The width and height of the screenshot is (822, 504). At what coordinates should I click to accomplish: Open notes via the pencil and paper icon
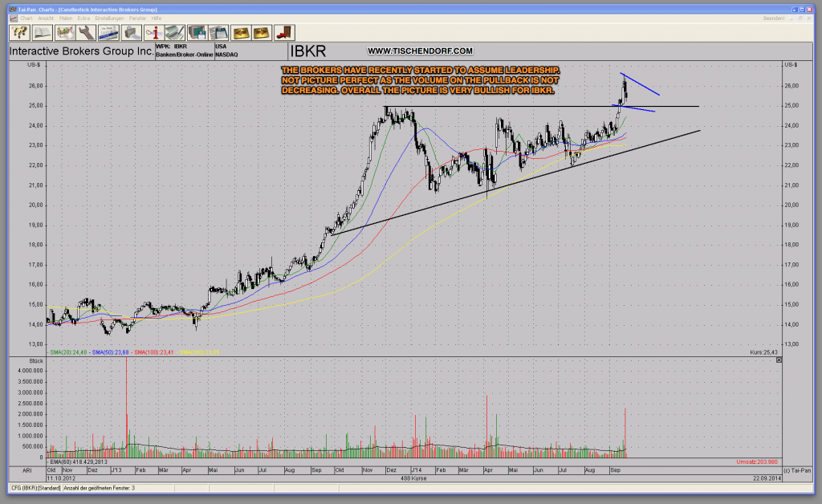coord(175,32)
